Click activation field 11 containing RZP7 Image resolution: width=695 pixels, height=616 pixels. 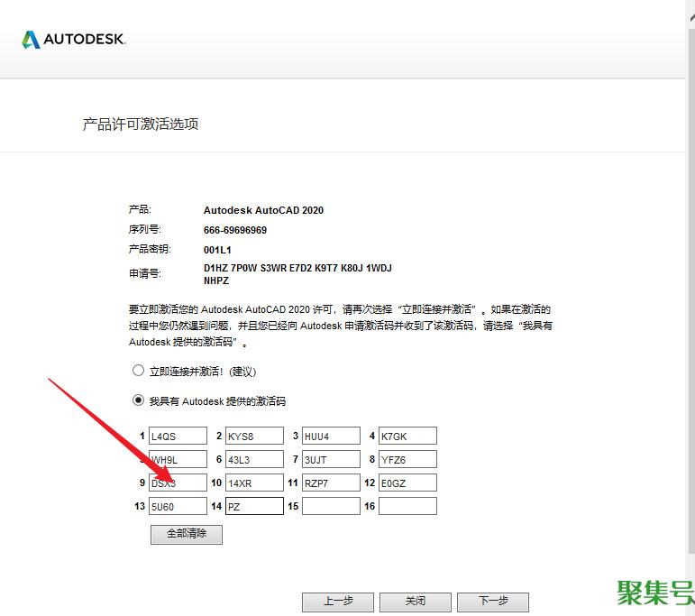331,483
